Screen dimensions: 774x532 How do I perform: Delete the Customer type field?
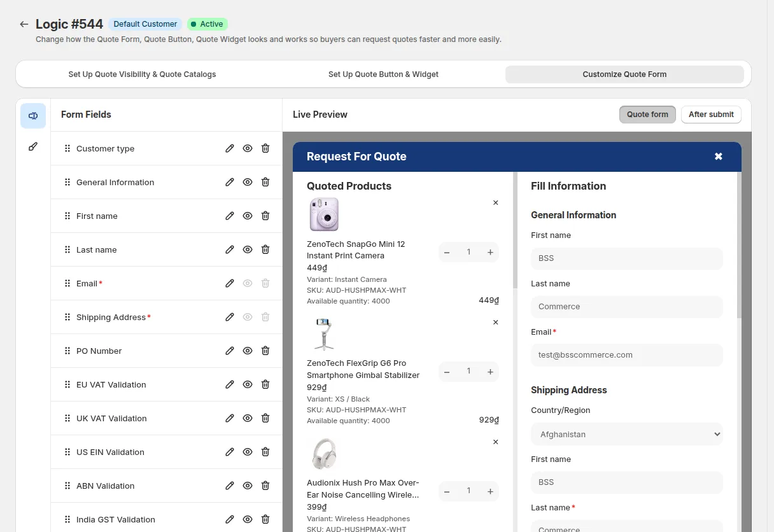coord(265,148)
